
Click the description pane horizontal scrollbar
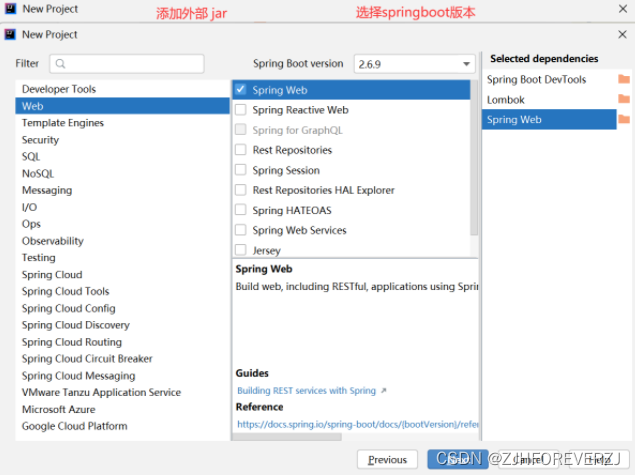click(x=287, y=437)
